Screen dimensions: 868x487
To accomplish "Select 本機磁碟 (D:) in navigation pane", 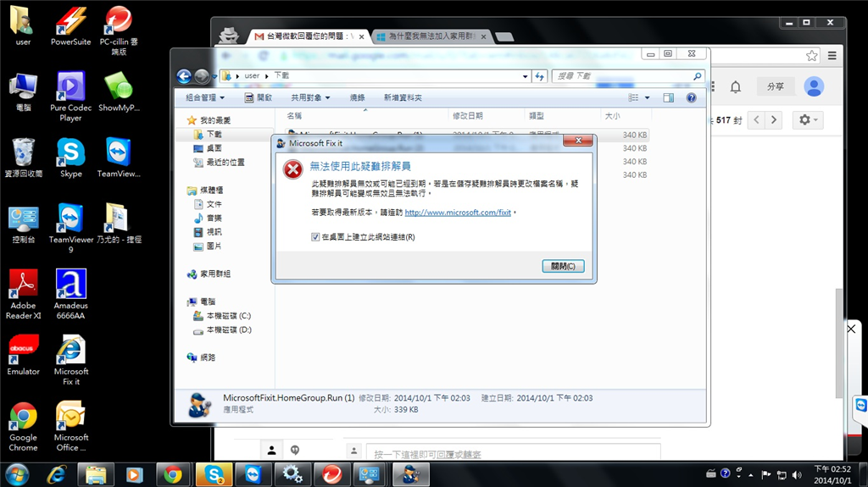I will click(222, 329).
